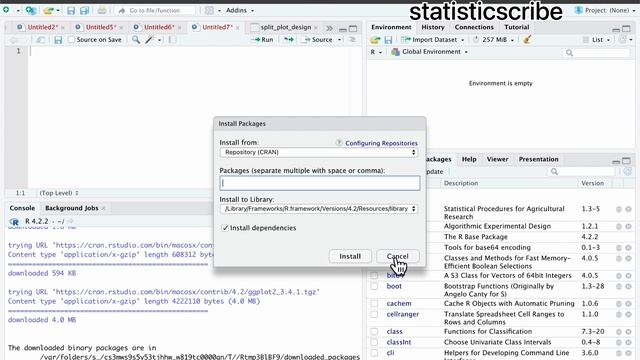Click the Show document outline icon
The width and height of the screenshot is (640, 360).
352,40
